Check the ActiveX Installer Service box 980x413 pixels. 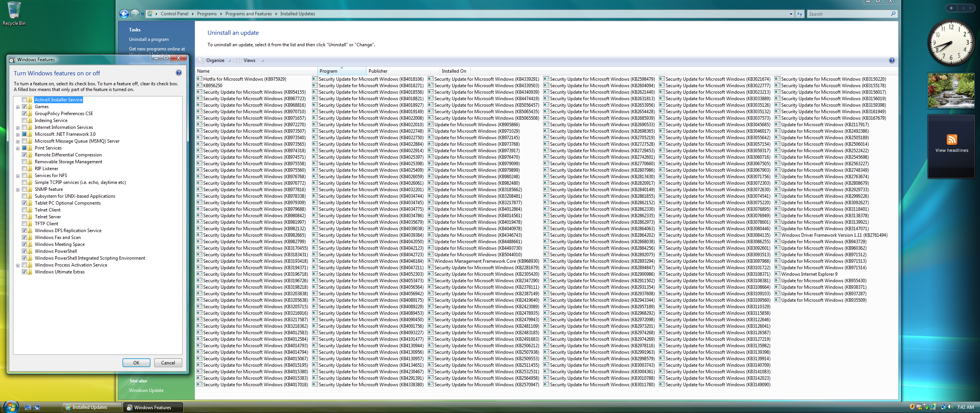tap(24, 100)
